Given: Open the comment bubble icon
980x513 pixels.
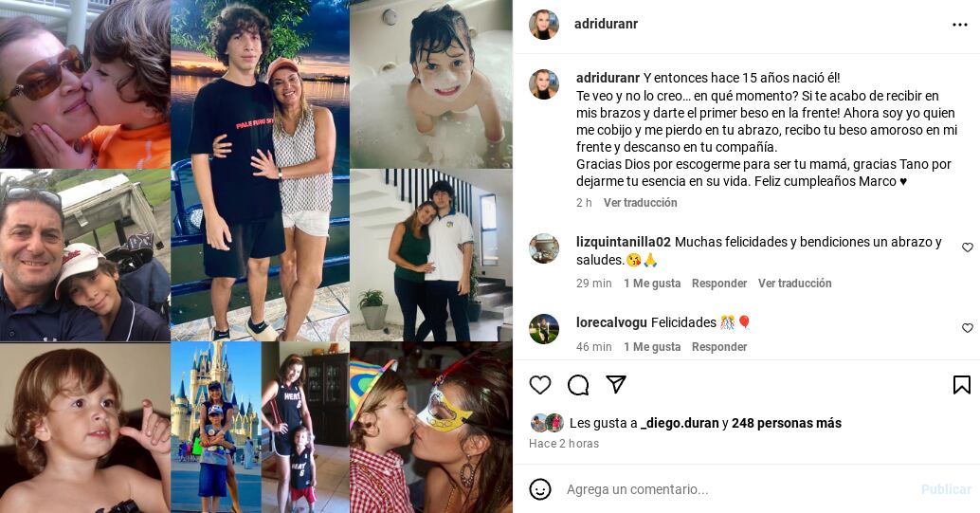Looking at the screenshot, I should pyautogui.click(x=578, y=385).
